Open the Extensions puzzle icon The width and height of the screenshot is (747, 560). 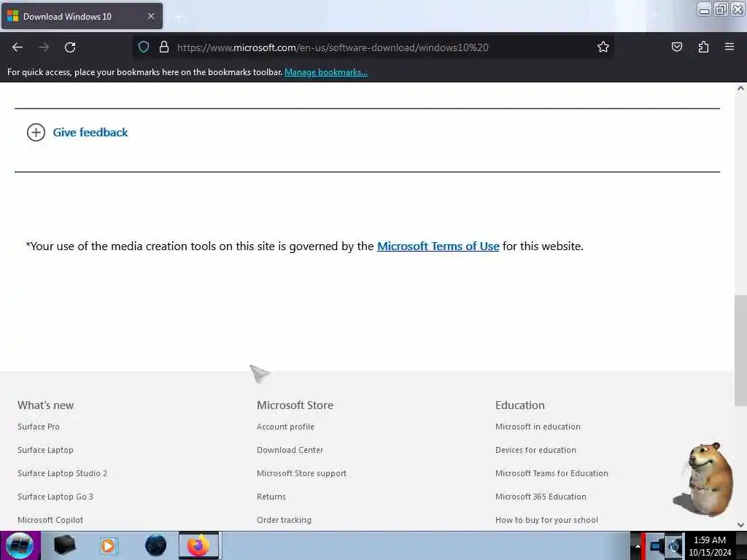703,47
